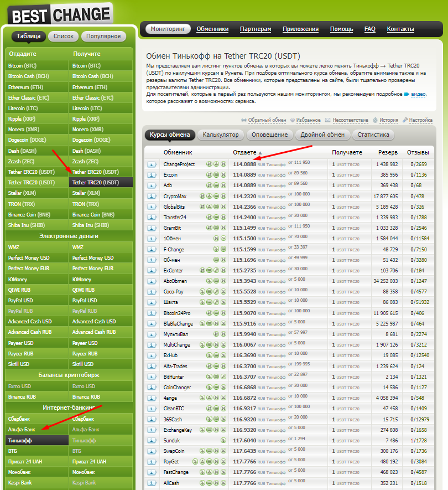Show info for BitHunter via its icon

click(152, 377)
